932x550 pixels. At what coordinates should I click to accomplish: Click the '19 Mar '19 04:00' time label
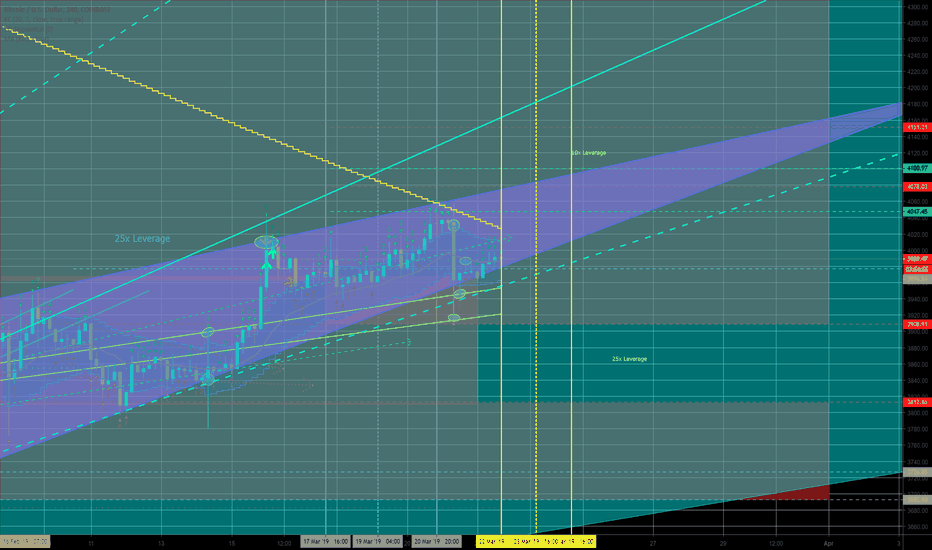[377, 542]
